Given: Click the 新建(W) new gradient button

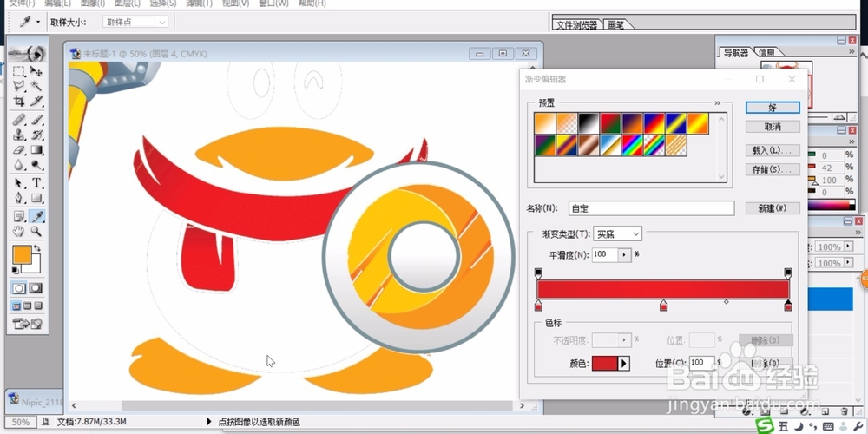Looking at the screenshot, I should pyautogui.click(x=773, y=208).
